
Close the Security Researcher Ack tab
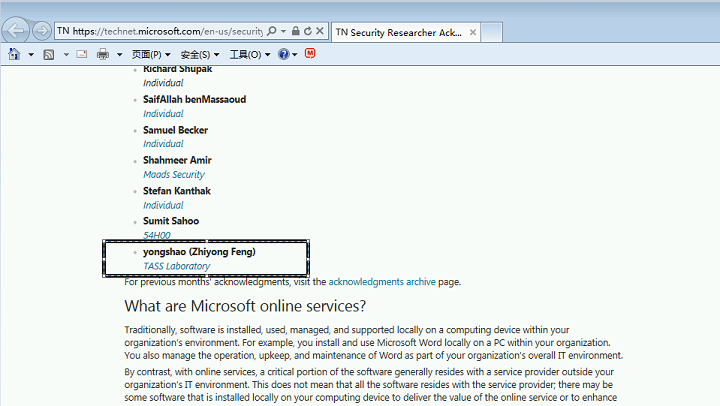click(472, 33)
